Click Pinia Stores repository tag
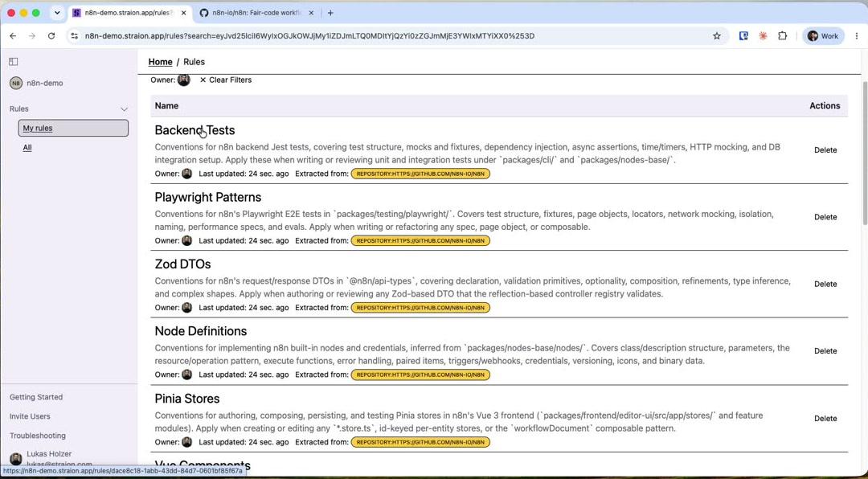Viewport: 868px width, 479px height. pos(420,443)
